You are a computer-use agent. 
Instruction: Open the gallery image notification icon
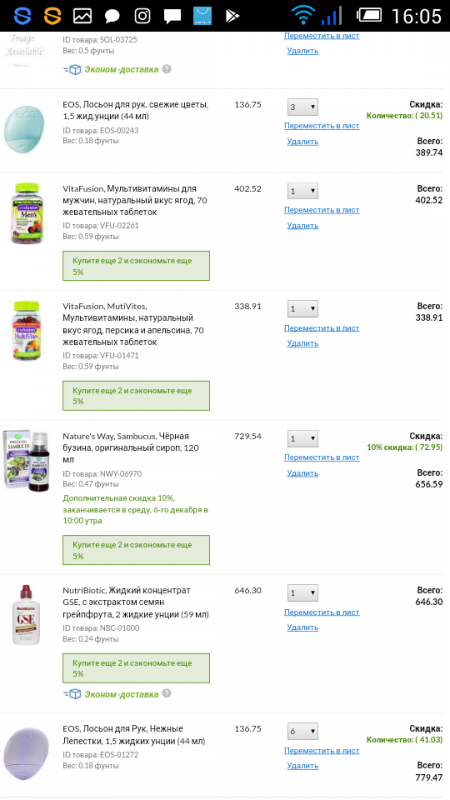pyautogui.click(x=82, y=16)
